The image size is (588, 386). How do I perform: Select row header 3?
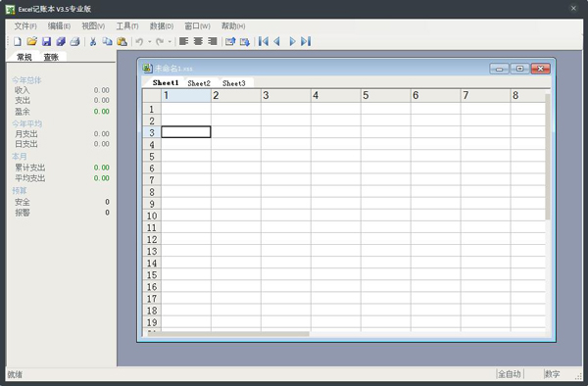tap(152, 132)
